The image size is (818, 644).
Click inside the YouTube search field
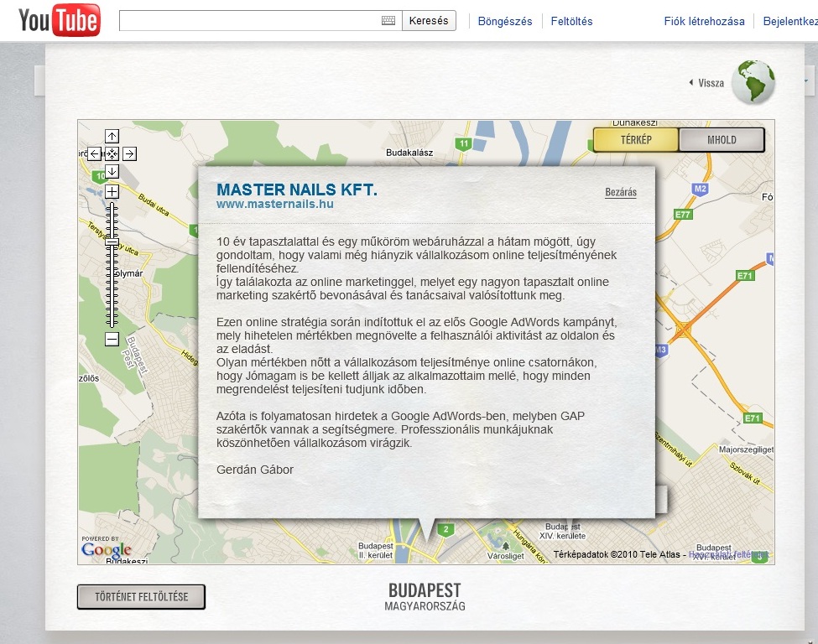tap(250, 21)
